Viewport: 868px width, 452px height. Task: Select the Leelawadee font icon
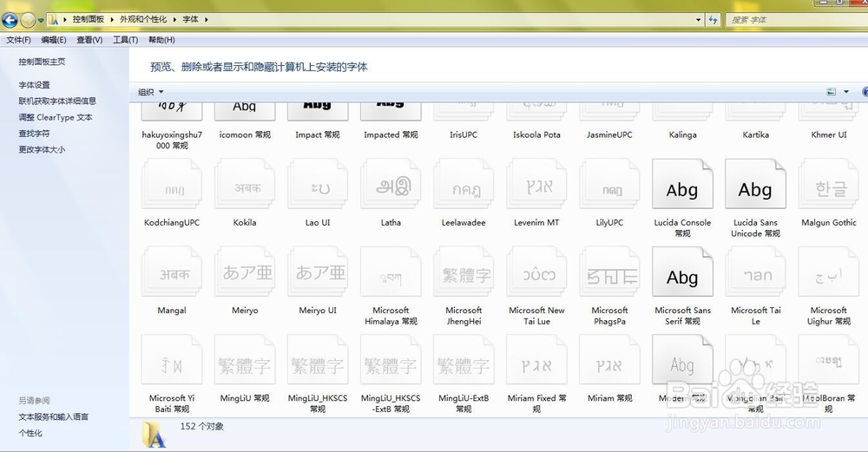(x=464, y=184)
